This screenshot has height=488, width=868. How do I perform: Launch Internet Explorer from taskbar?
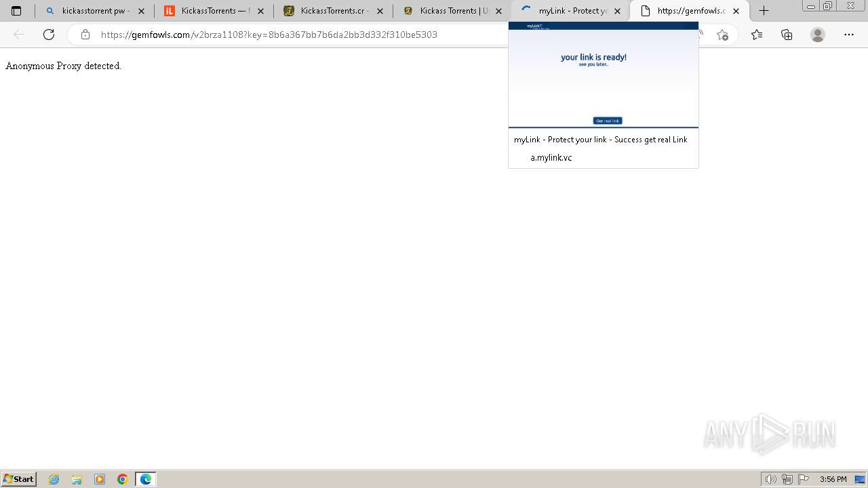tap(54, 479)
